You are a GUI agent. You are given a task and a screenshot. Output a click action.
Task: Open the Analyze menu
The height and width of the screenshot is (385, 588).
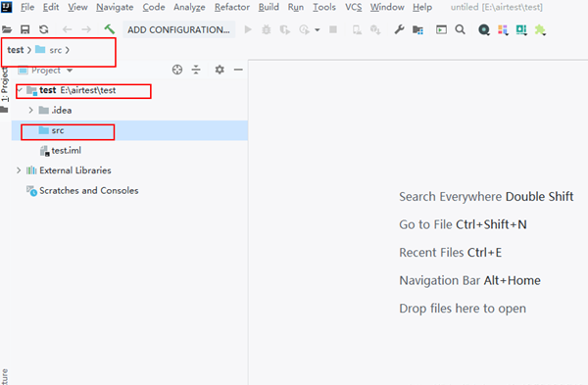coord(189,7)
